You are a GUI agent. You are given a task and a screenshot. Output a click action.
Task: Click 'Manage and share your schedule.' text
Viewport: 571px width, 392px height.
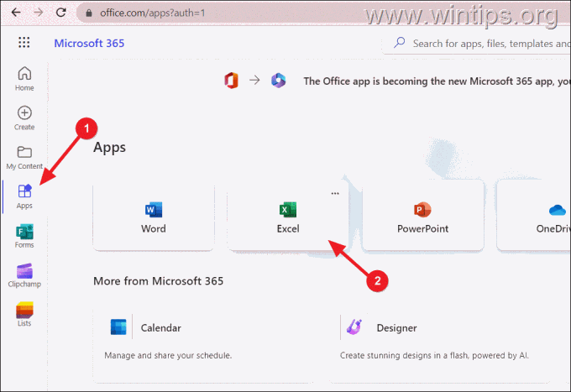click(x=168, y=355)
